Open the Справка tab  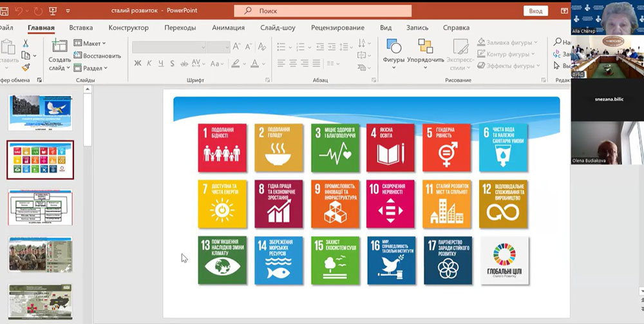click(456, 28)
